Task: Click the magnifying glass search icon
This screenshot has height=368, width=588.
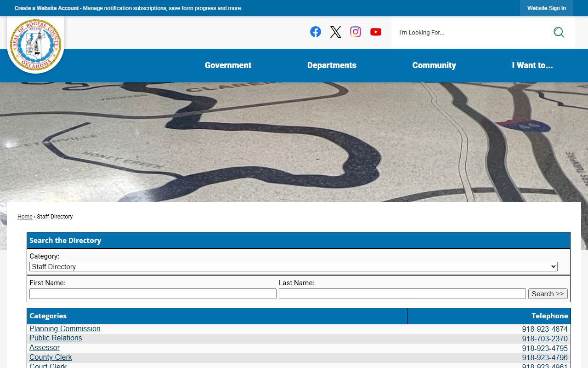Action: pos(559,32)
